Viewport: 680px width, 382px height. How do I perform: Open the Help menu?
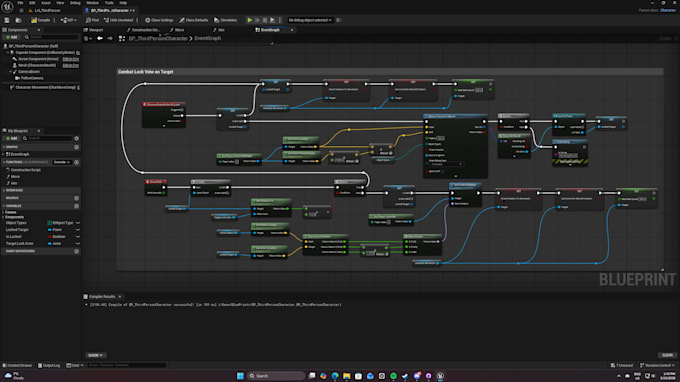coord(123,3)
